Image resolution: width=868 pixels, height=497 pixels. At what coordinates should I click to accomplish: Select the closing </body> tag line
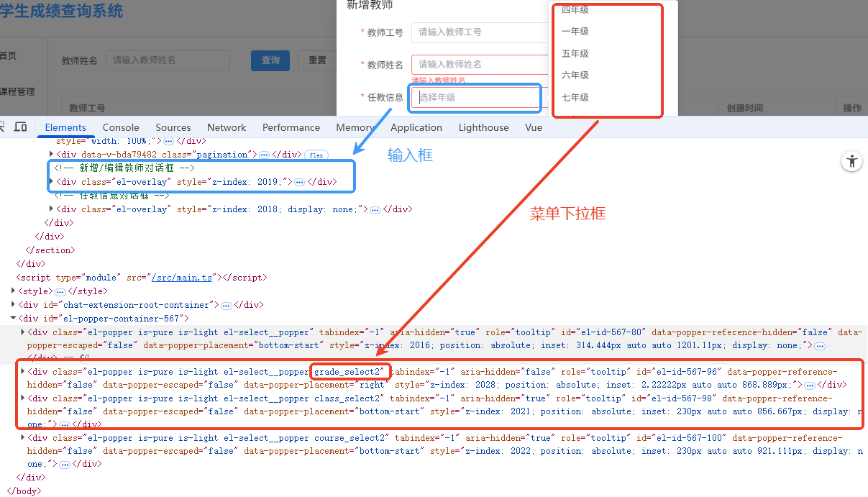[x=24, y=491]
